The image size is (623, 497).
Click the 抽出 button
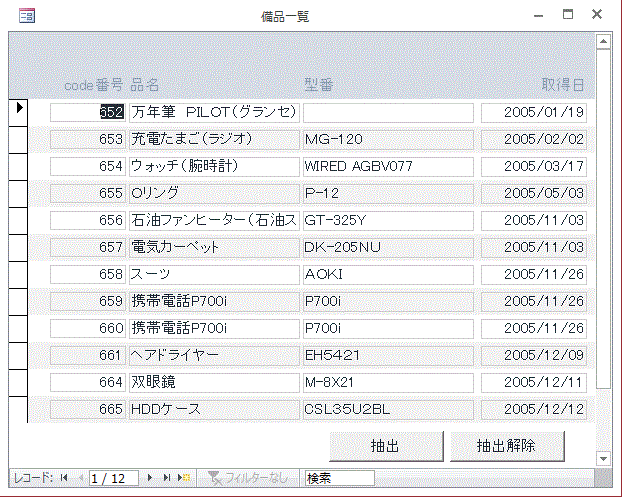coord(386,446)
